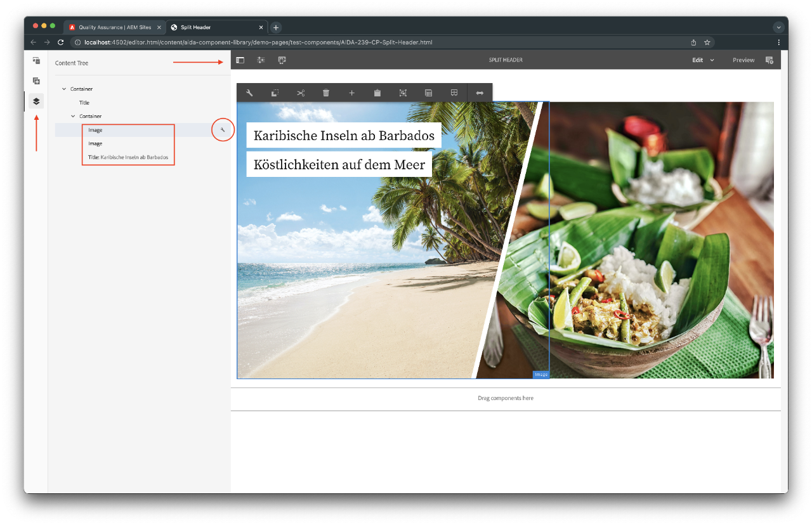Select parent component via toolbar icon
812x525 pixels.
pyautogui.click(x=403, y=93)
